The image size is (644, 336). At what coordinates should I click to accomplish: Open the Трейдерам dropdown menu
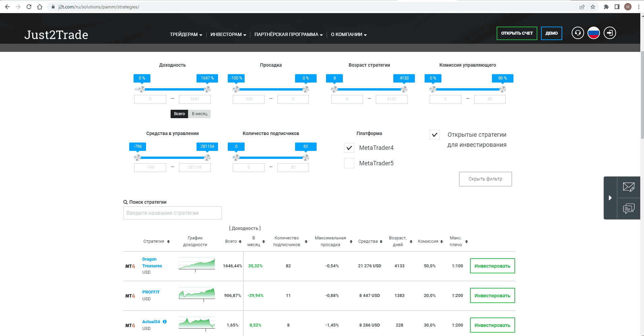[x=186, y=34]
